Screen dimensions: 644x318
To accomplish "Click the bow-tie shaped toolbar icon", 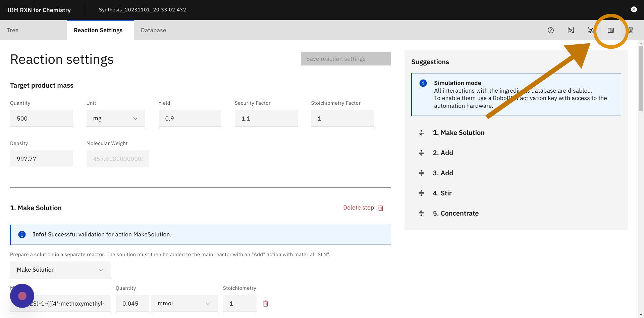I will (571, 30).
